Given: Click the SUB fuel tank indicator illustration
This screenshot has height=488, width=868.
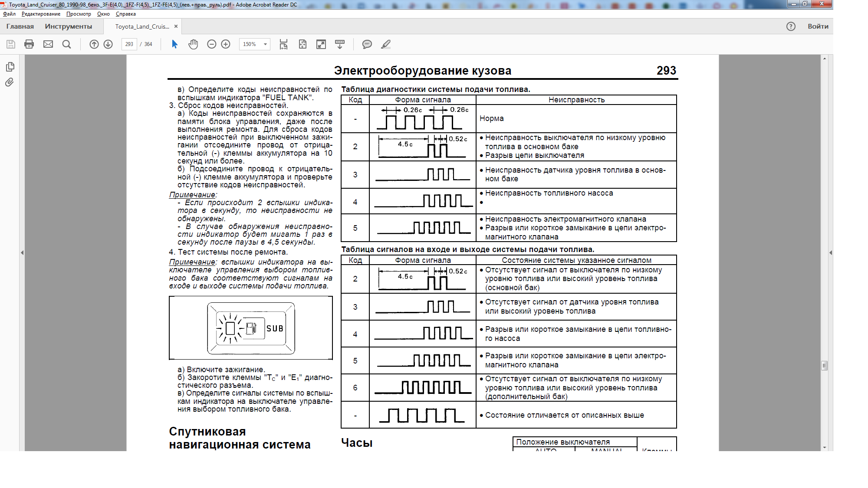Looking at the screenshot, I should pos(251,328).
